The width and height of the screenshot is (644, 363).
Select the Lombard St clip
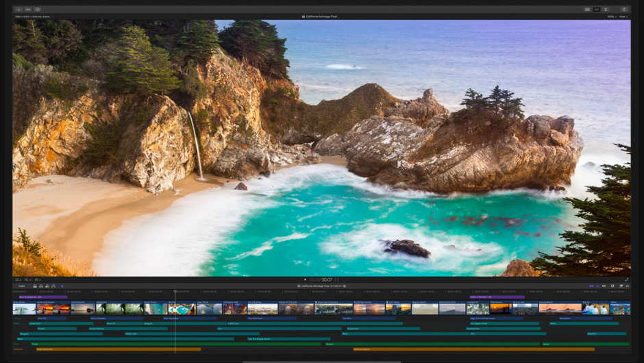pos(478,308)
